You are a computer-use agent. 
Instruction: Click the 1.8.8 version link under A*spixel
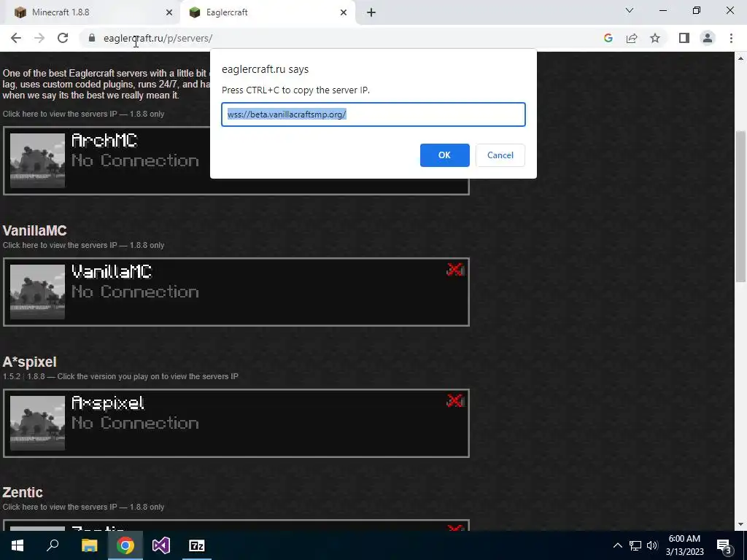coord(36,376)
